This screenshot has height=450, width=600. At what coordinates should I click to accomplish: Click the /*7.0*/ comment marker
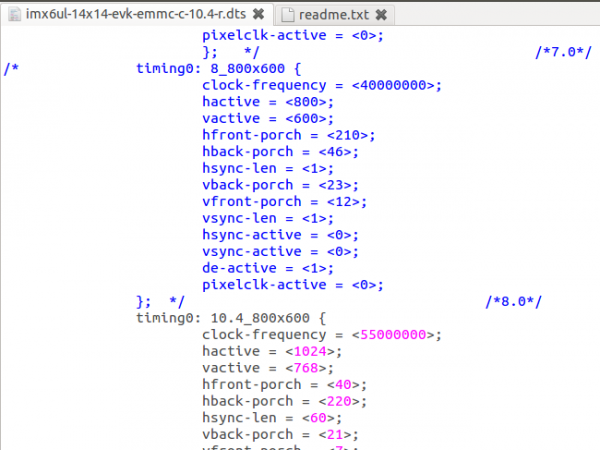pos(557,51)
